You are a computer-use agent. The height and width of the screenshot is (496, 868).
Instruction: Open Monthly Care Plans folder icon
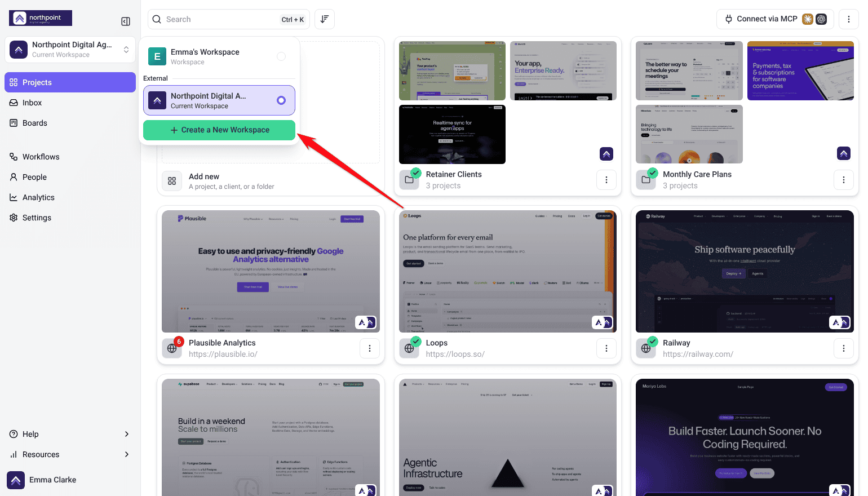(x=646, y=180)
